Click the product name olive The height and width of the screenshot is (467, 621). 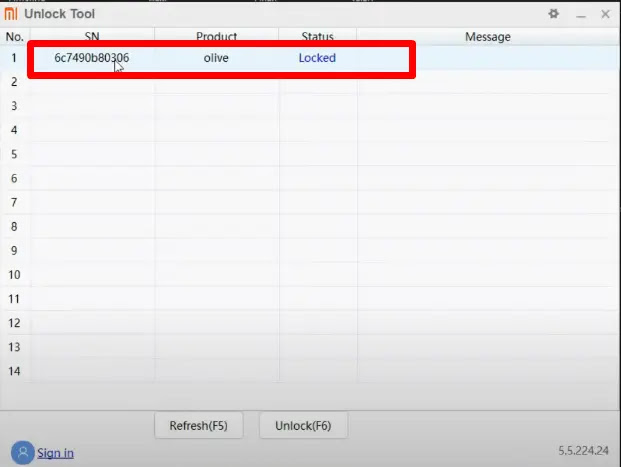click(x=216, y=58)
